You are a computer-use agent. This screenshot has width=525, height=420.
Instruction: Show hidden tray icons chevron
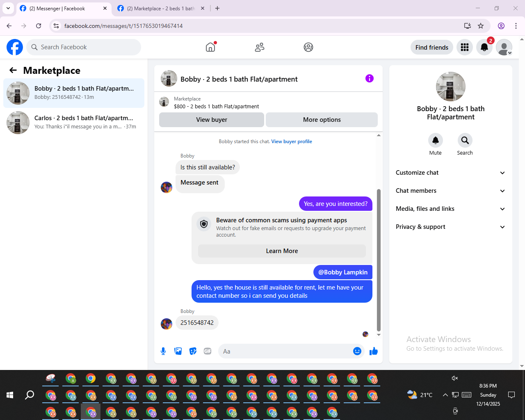click(x=445, y=395)
